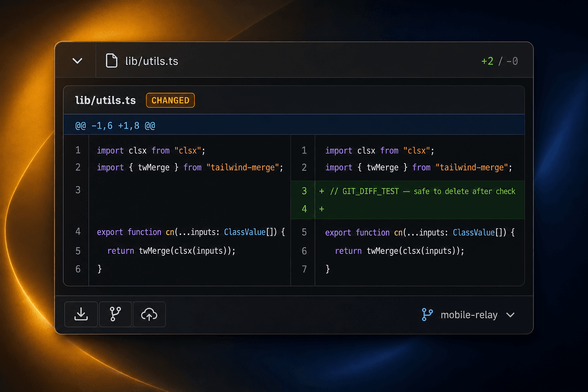Click the CHANGED status badge
The width and height of the screenshot is (588, 392).
click(170, 100)
